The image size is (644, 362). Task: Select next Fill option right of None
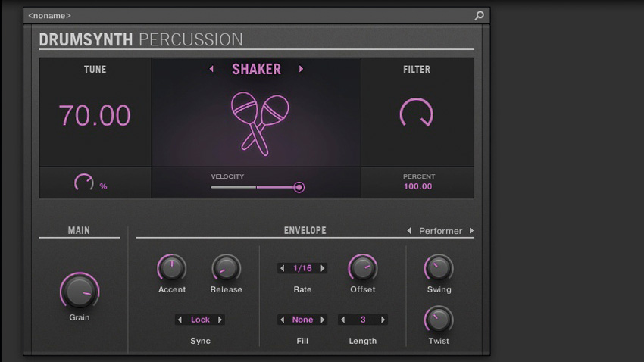pos(323,320)
